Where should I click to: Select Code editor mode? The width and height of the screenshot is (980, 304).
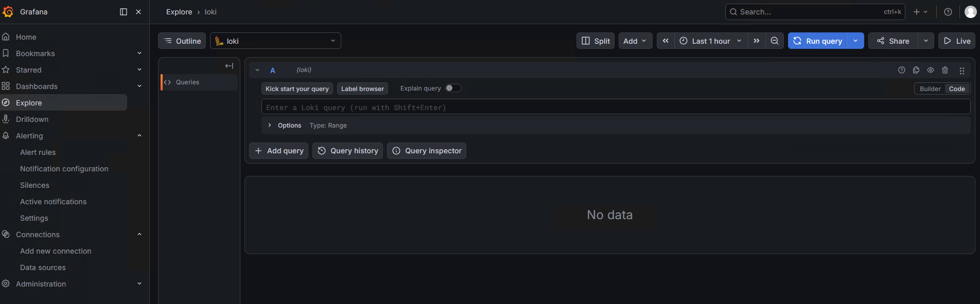click(957, 88)
